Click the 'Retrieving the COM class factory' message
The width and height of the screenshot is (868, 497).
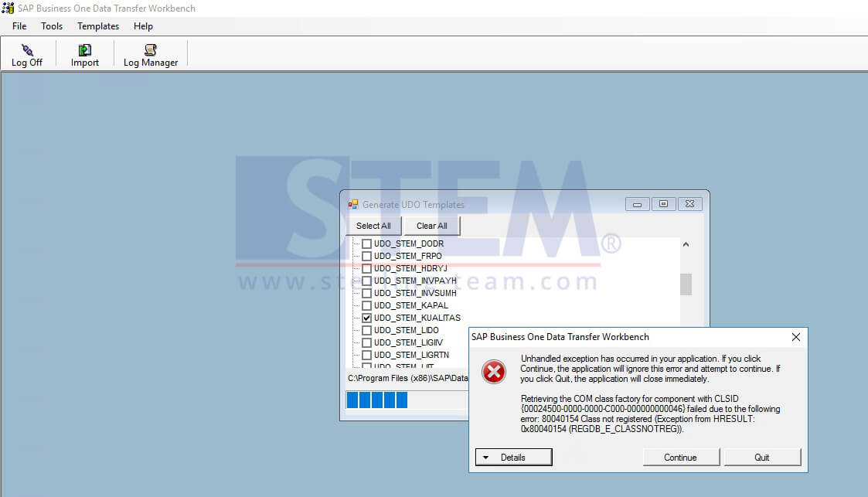[x=650, y=414]
